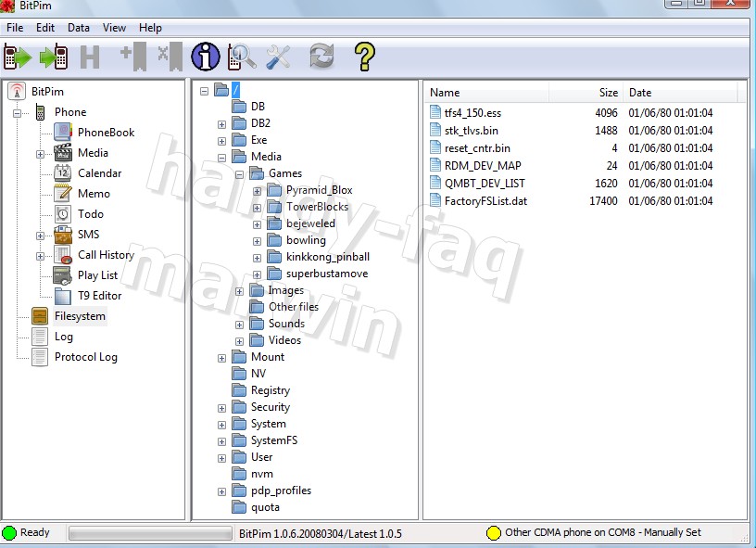The height and width of the screenshot is (548, 756).
Task: Select the SystemFS folder
Action: coord(274,440)
